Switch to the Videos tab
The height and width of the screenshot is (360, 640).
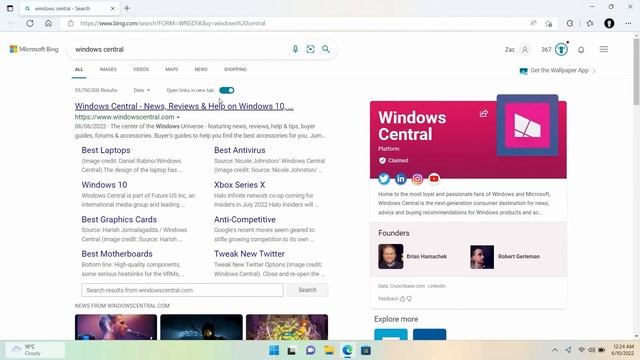click(141, 69)
